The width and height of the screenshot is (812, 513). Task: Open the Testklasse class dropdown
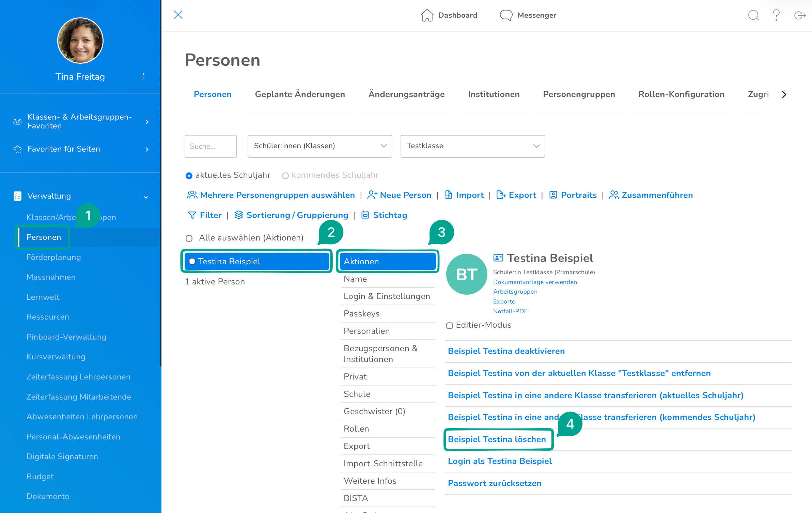pos(472,146)
